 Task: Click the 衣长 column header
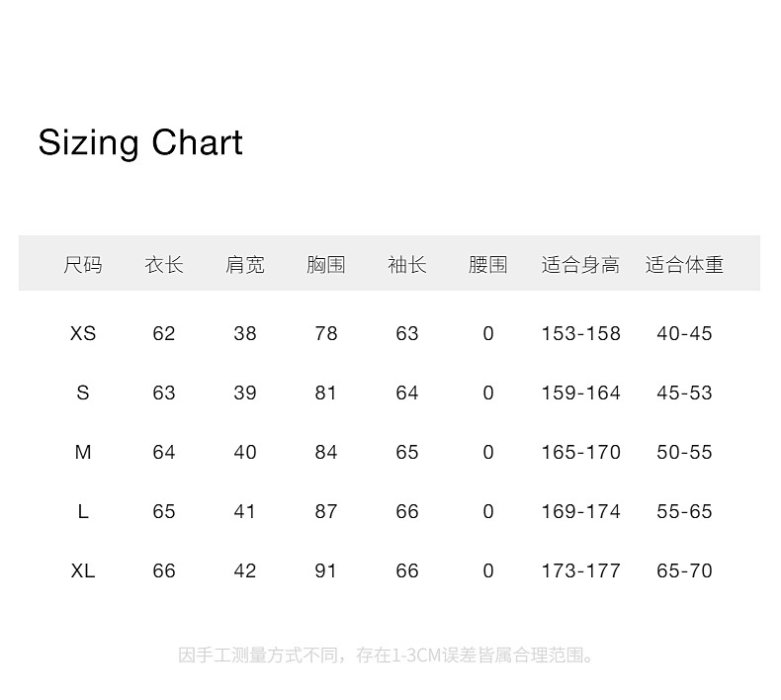pos(164,265)
